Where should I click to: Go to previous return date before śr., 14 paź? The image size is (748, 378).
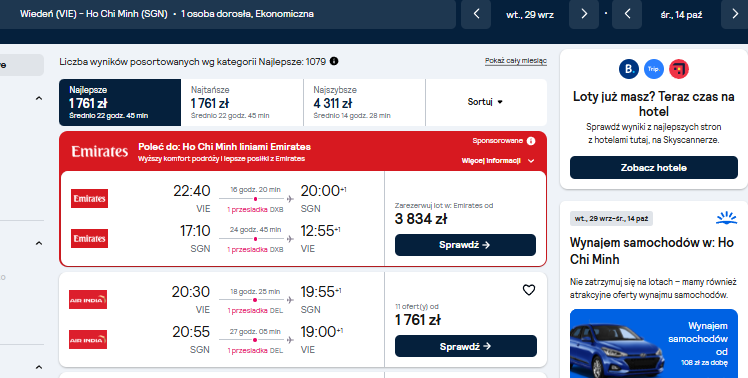(627, 14)
